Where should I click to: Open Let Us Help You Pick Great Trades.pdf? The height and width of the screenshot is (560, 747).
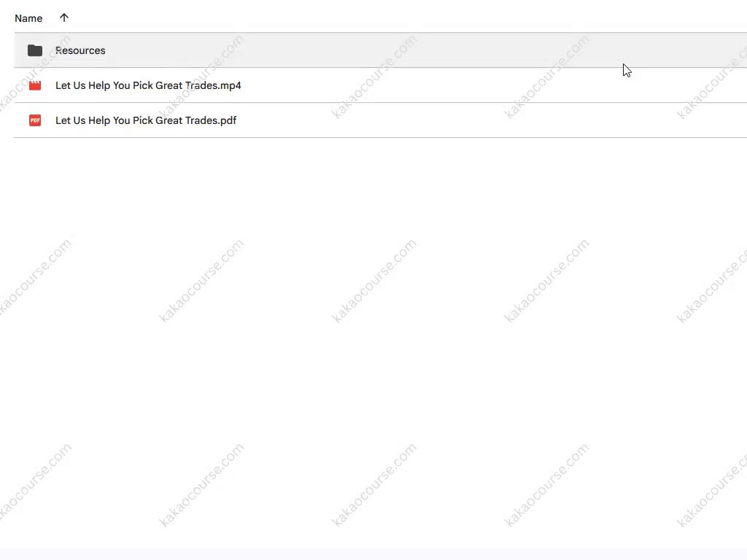click(x=146, y=120)
